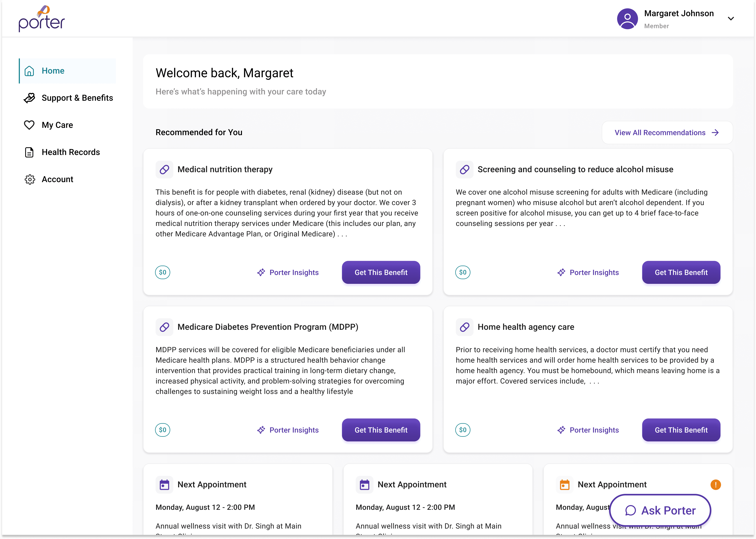Open Health Records document icon
Viewport: 756px width, 539px height.
(29, 152)
